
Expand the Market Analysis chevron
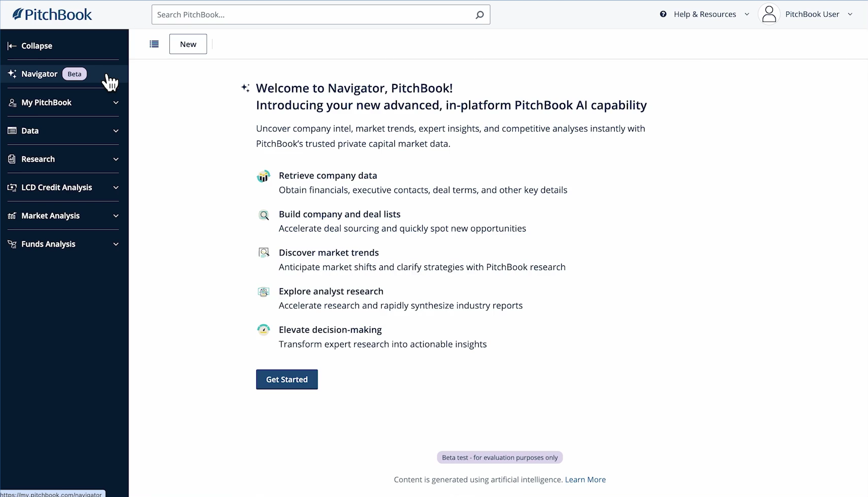coord(116,216)
